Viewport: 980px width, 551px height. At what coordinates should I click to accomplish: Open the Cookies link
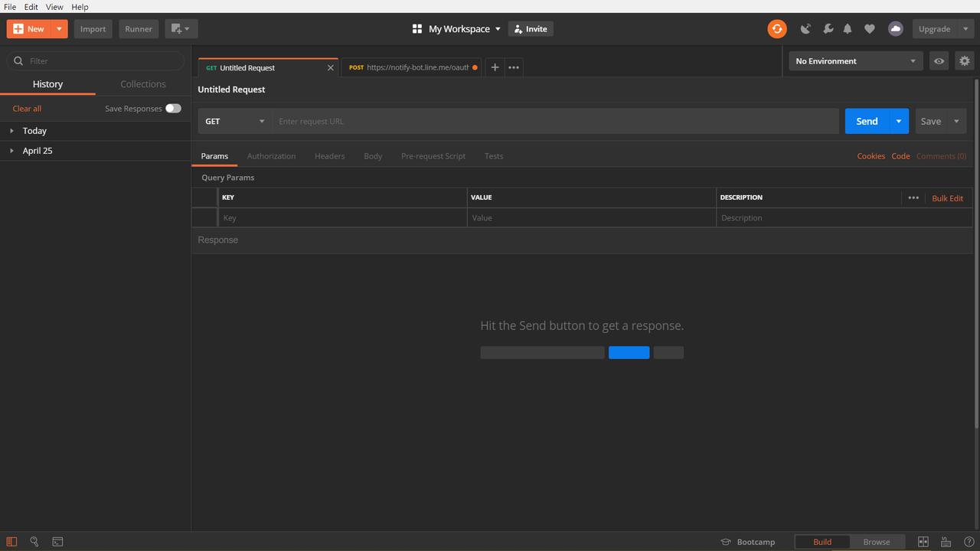click(871, 156)
